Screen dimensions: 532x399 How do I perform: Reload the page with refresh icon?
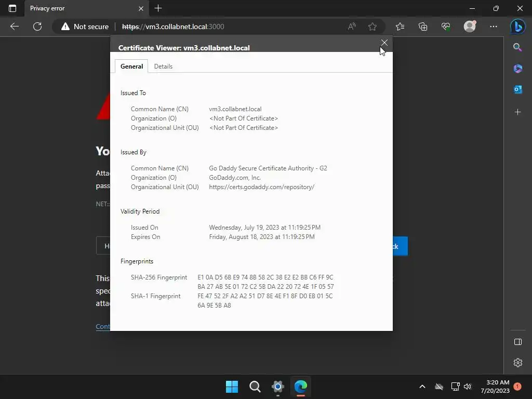[x=37, y=26]
